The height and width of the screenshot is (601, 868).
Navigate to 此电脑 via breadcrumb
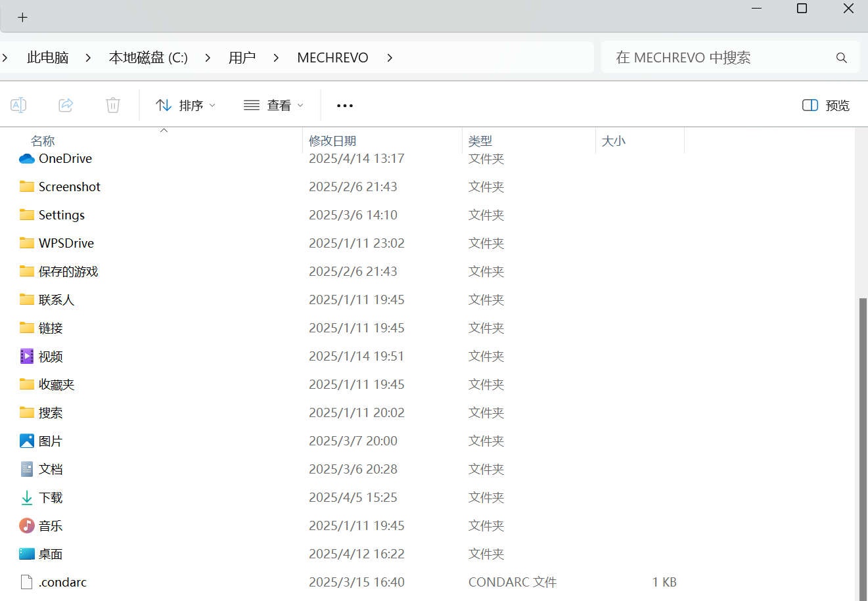[47, 57]
